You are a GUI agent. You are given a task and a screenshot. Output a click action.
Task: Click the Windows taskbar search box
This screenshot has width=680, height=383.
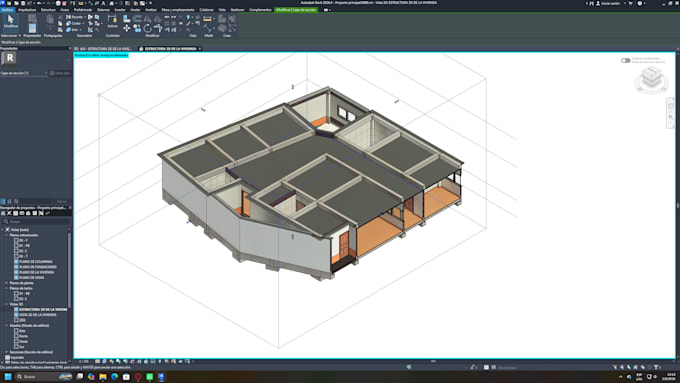43,376
